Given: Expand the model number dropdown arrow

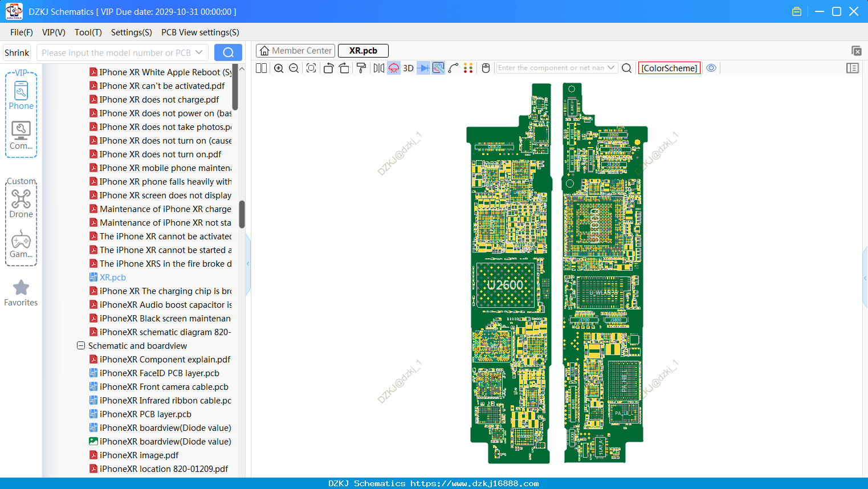Looking at the screenshot, I should click(x=199, y=52).
